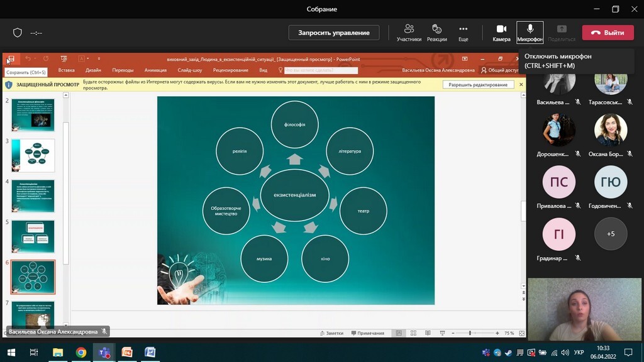
Task: Click the Запросить управление button
Action: pyautogui.click(x=333, y=33)
